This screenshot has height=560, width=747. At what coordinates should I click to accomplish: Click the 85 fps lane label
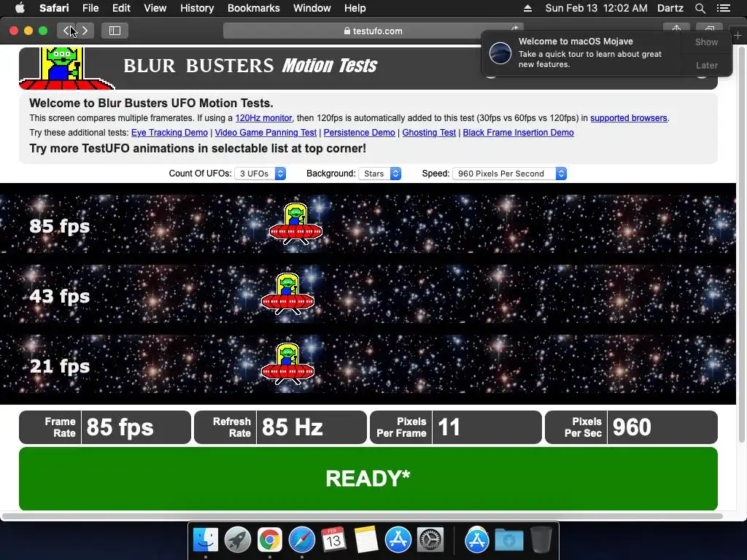pyautogui.click(x=60, y=226)
